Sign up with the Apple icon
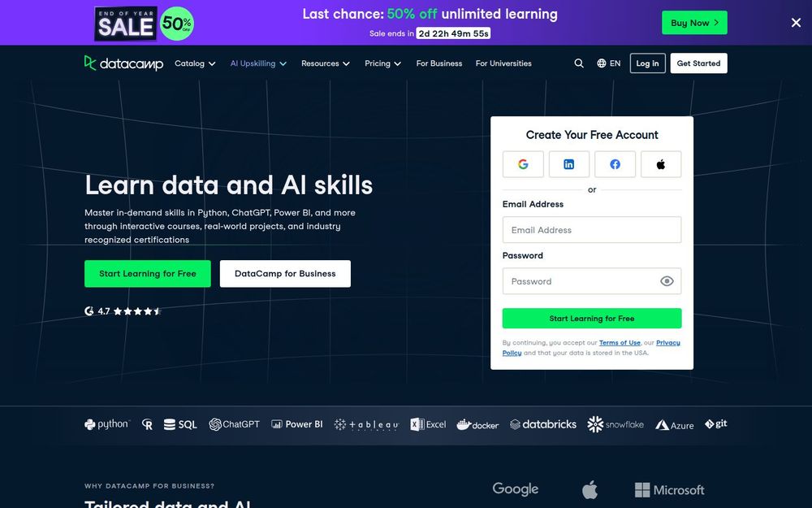This screenshot has height=508, width=812. [661, 164]
